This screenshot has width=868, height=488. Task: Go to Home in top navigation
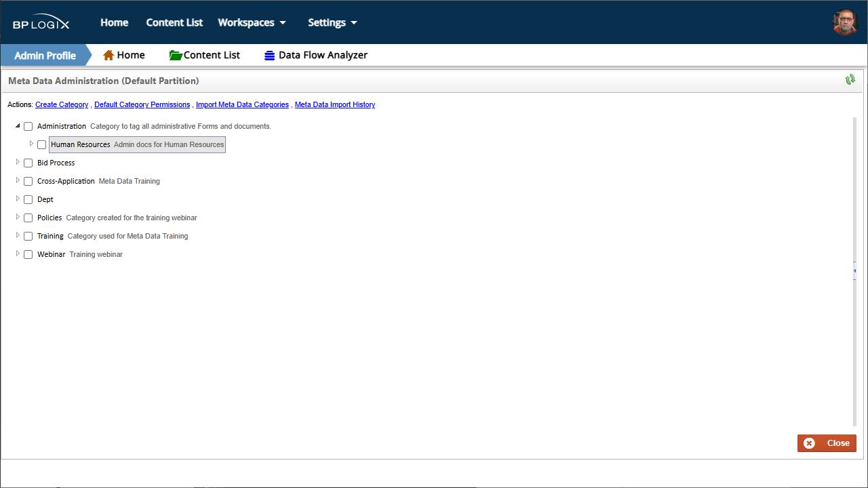coord(115,22)
